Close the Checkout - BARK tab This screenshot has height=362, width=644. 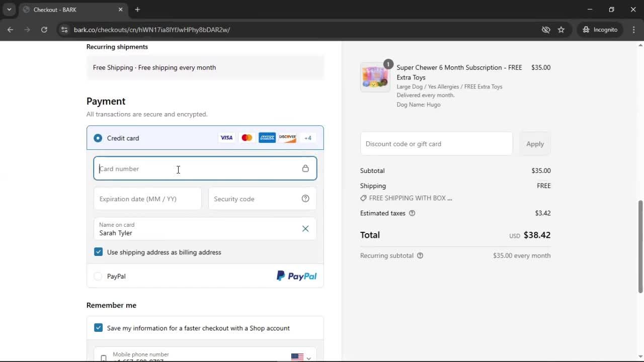(x=120, y=10)
